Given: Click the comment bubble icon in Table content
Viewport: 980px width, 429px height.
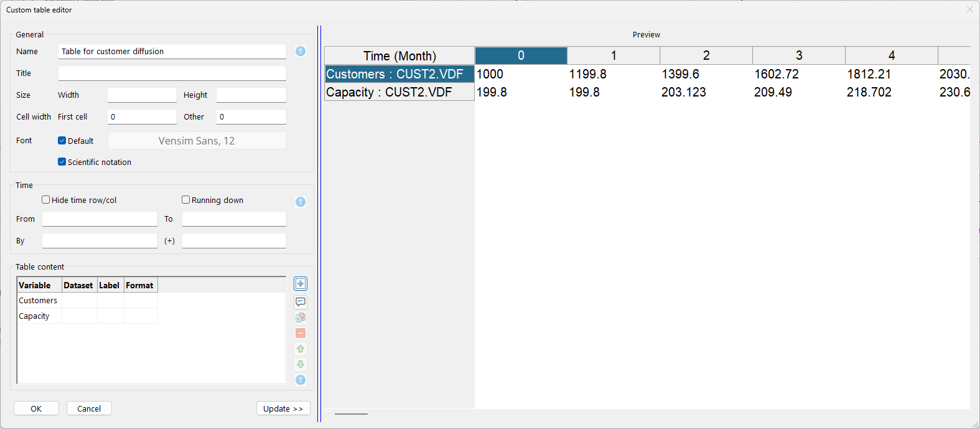Looking at the screenshot, I should point(301,302).
